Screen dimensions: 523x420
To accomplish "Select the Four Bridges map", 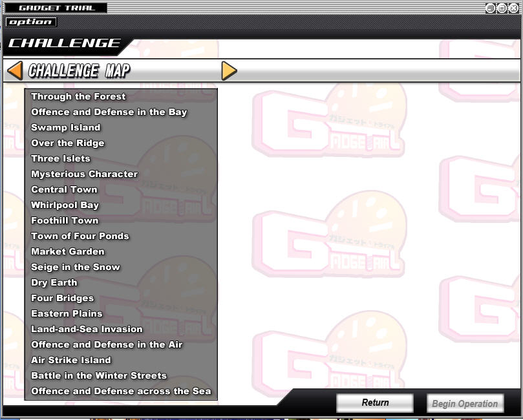I will [x=62, y=298].
